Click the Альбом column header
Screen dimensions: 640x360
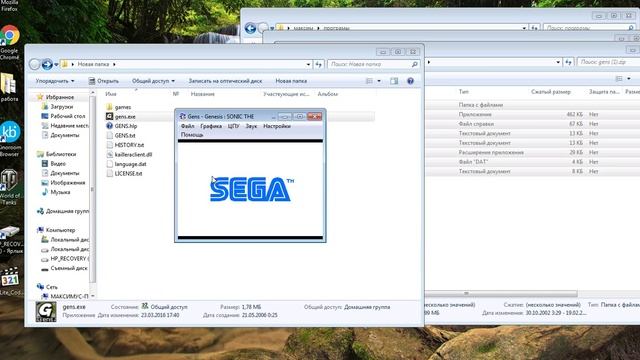(x=327, y=94)
